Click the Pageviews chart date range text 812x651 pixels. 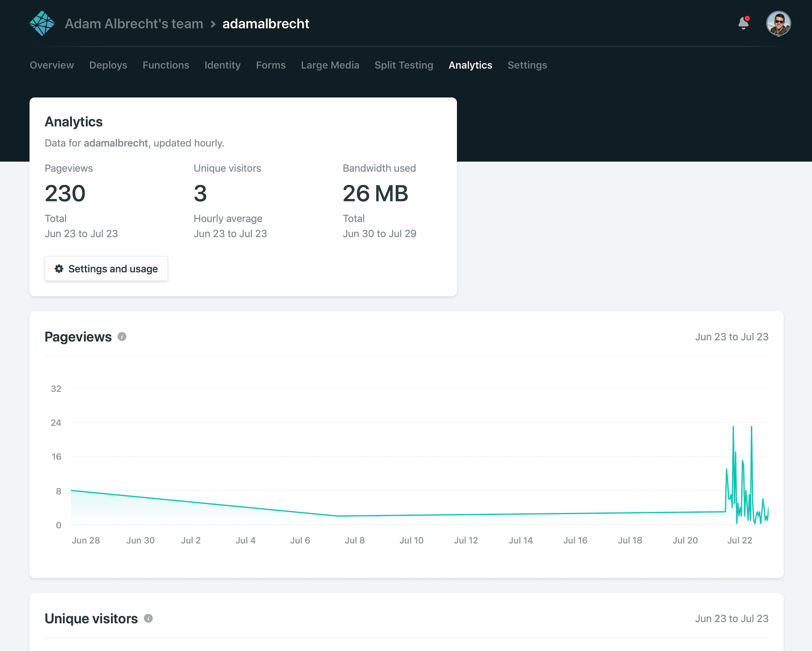tap(731, 337)
